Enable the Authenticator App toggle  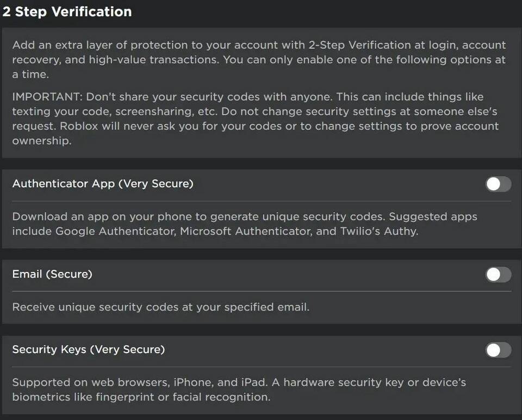[498, 184]
